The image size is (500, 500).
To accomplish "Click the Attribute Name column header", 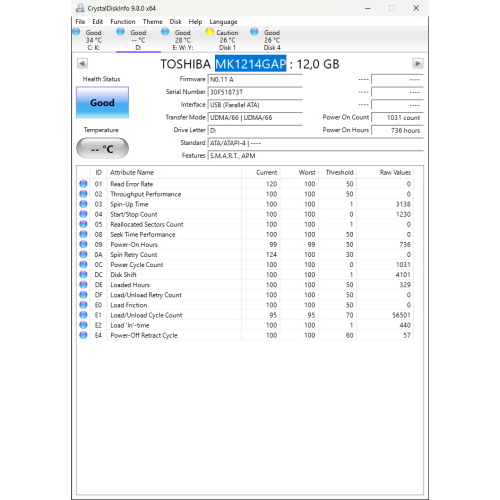I will pos(174,172).
